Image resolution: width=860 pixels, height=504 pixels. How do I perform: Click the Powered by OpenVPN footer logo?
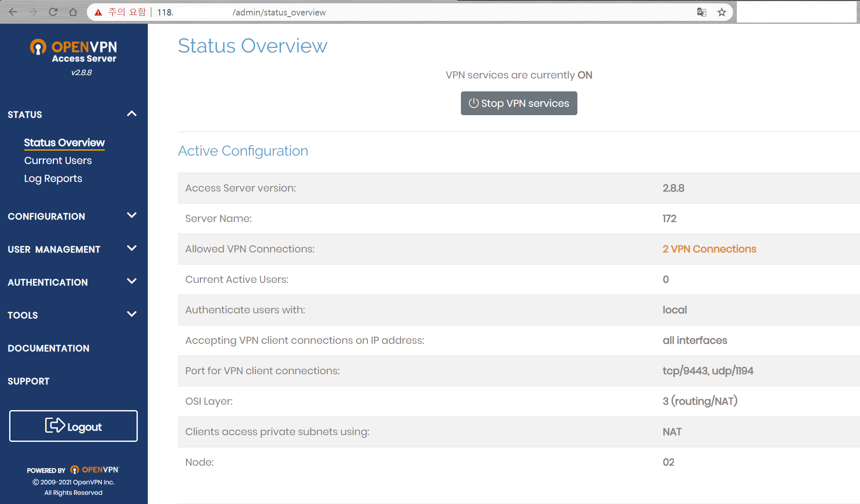click(x=94, y=470)
